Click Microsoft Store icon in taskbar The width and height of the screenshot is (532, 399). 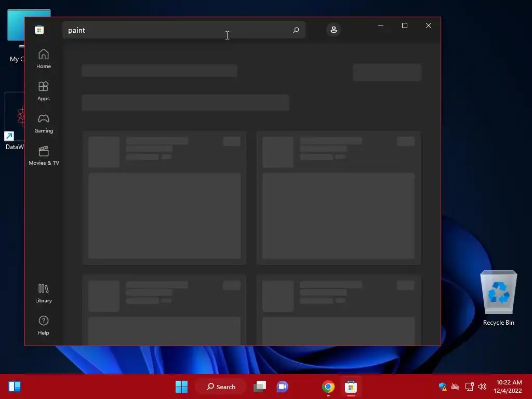(351, 387)
